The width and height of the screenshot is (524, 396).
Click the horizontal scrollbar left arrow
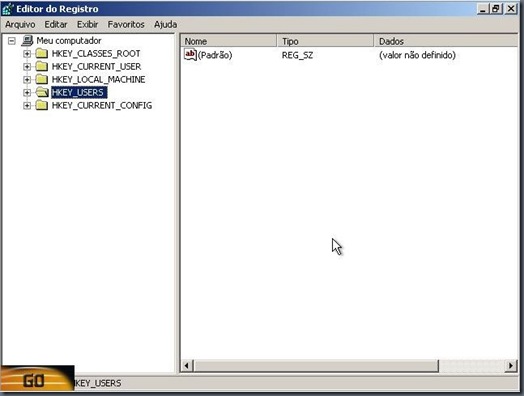coord(187,366)
